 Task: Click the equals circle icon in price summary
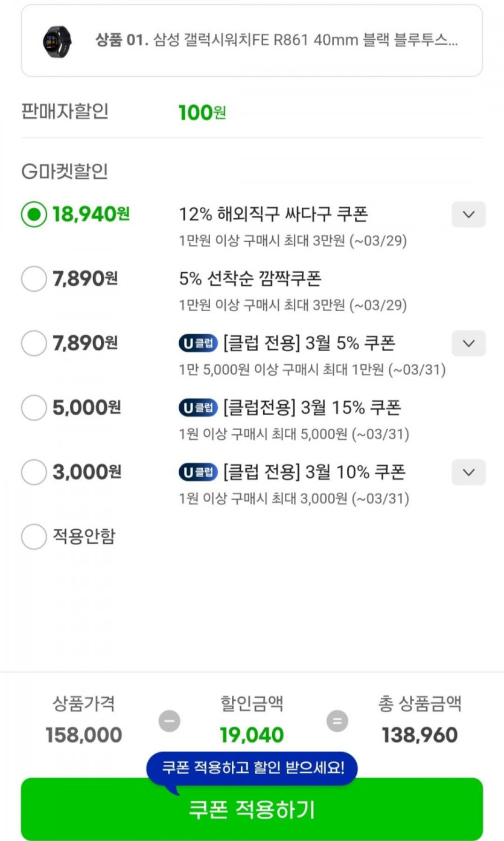click(x=337, y=721)
